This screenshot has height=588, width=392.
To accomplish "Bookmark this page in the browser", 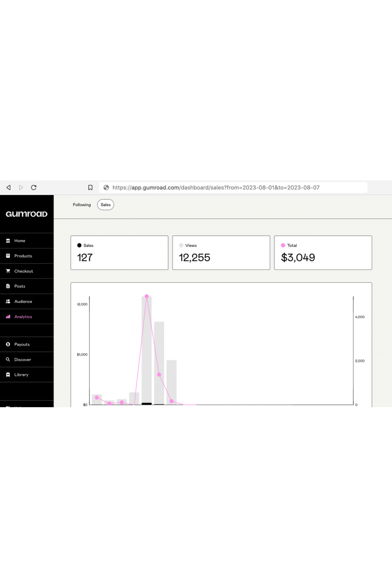I will coord(90,187).
